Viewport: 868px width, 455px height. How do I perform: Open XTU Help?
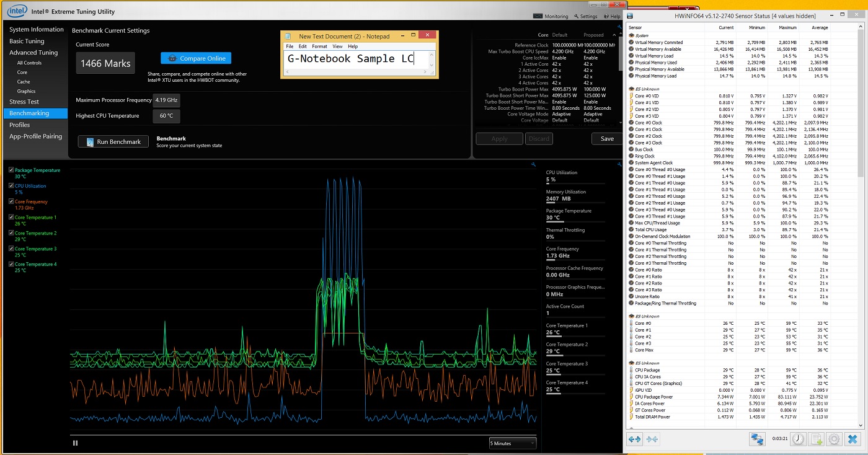click(611, 16)
